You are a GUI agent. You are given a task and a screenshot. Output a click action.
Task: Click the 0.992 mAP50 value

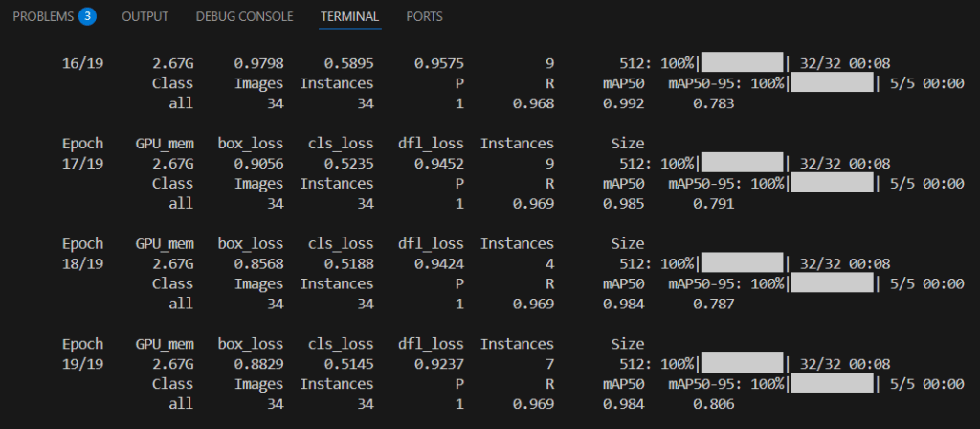tap(623, 103)
